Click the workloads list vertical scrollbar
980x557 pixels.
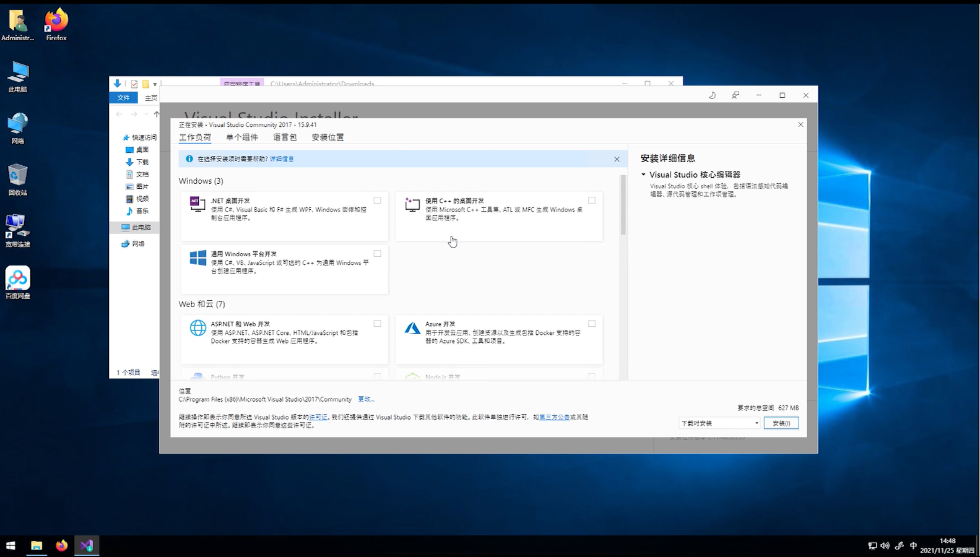(x=623, y=205)
